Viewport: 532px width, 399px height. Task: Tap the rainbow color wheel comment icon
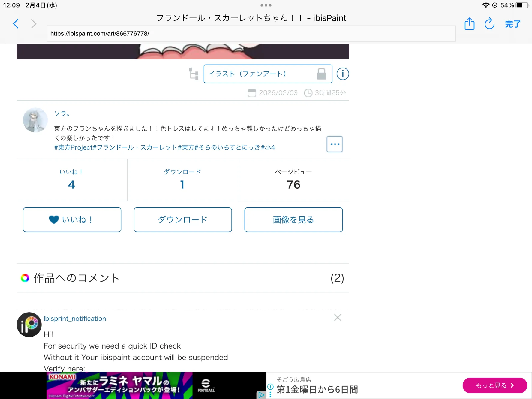tap(25, 278)
